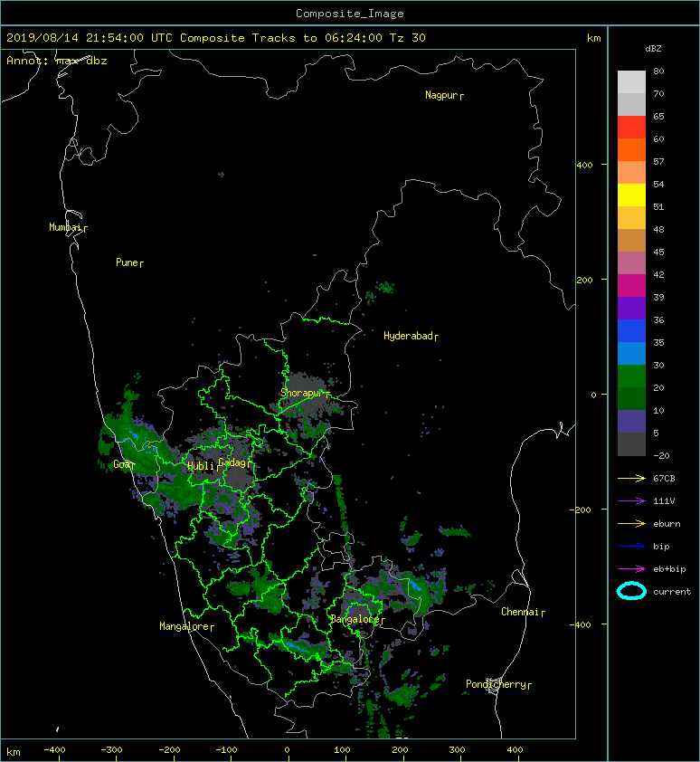
Task: Select the orange 60 dBZ color swatch
Action: point(631,149)
